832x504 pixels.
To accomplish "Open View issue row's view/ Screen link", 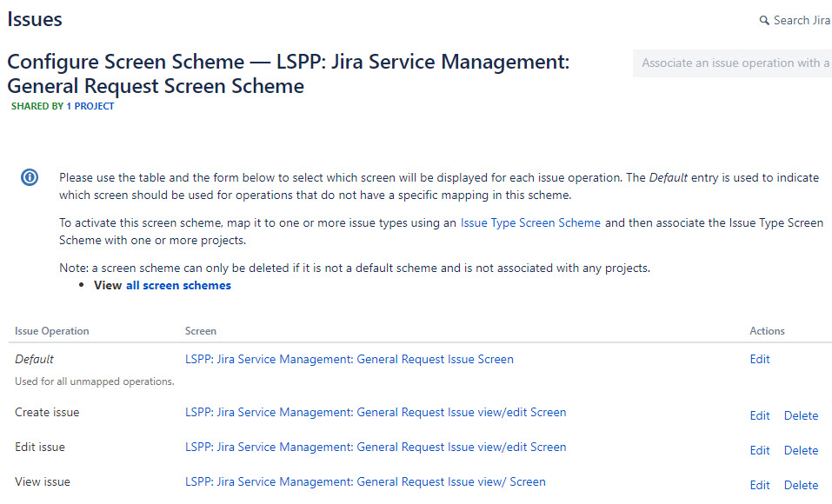I will click(x=365, y=481).
